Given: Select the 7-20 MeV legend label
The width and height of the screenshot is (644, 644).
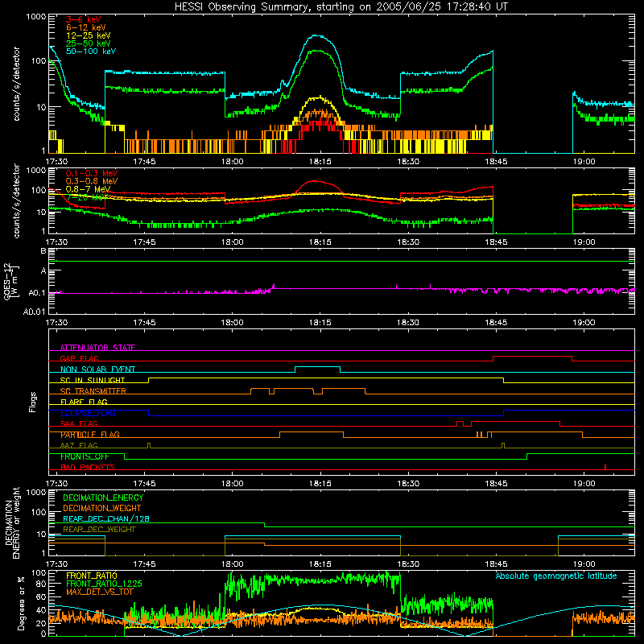Looking at the screenshot, I should [x=85, y=197].
